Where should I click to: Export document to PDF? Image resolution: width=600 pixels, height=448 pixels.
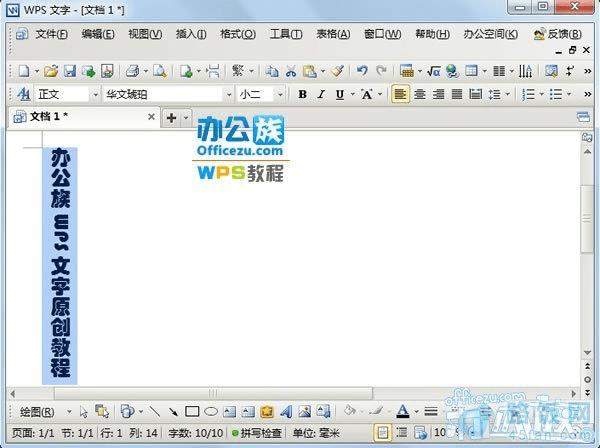(x=108, y=71)
